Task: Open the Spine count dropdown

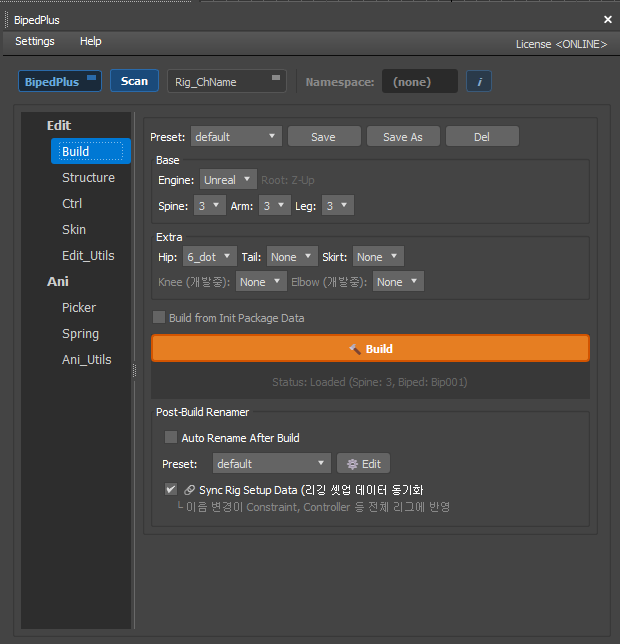Action: point(209,206)
